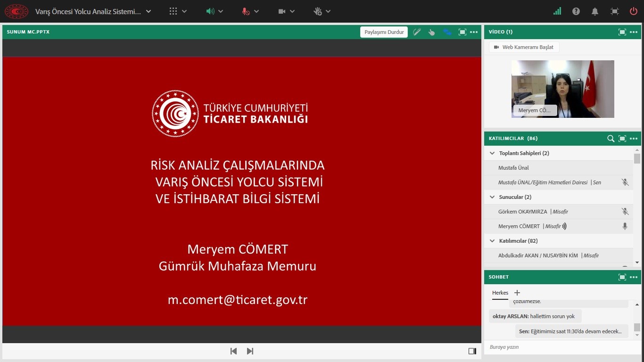This screenshot has height=362, width=644.
Task: Click oktay ARSLAN chat message
Action: [x=535, y=316]
